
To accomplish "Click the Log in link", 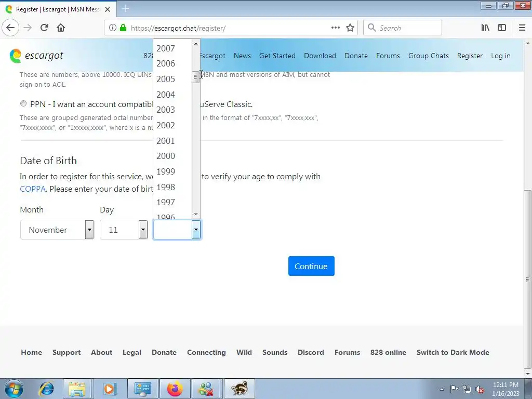I will pyautogui.click(x=500, y=56).
